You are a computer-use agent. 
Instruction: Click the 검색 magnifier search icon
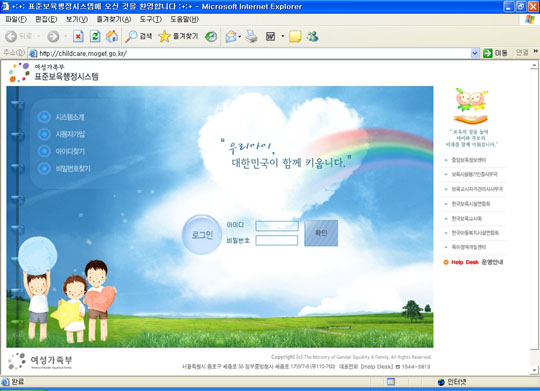(x=131, y=36)
